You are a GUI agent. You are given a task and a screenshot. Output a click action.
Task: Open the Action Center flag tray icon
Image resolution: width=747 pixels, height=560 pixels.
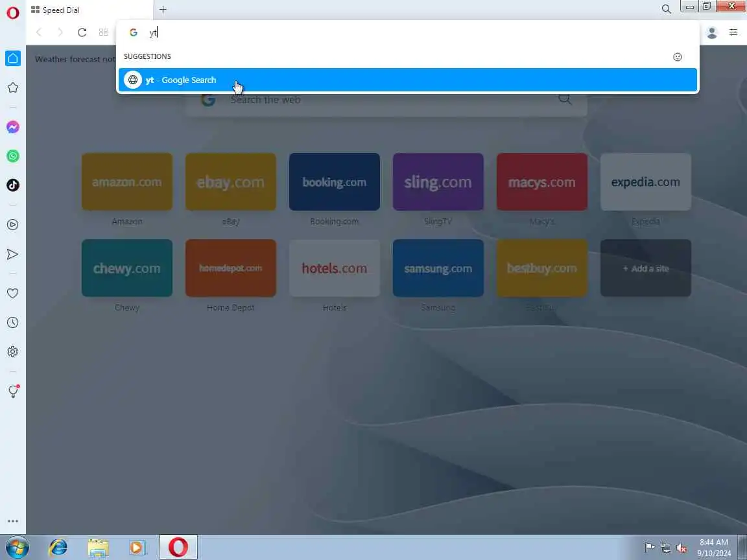(649, 548)
